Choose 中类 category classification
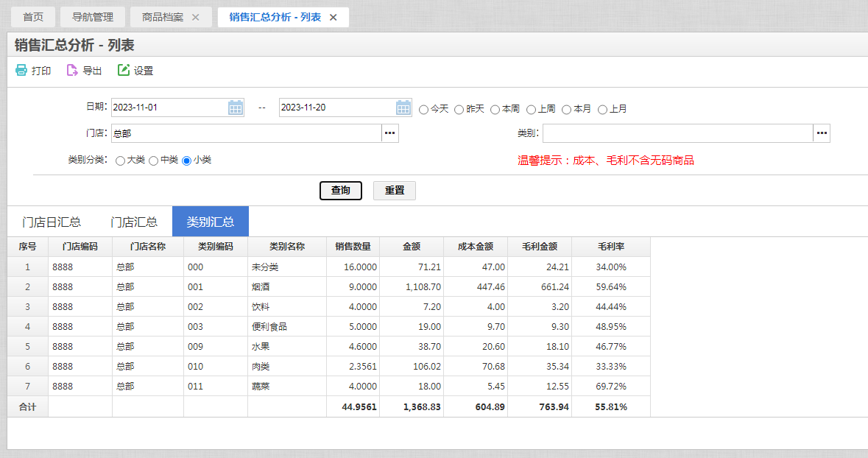868x458 pixels. coord(153,161)
